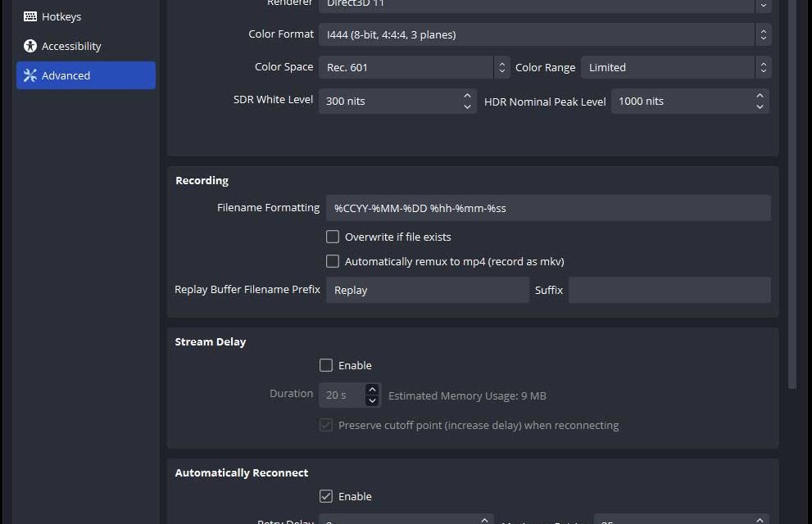The image size is (812, 524).
Task: Click the Advanced tools icon in sidebar
Action: pos(30,75)
